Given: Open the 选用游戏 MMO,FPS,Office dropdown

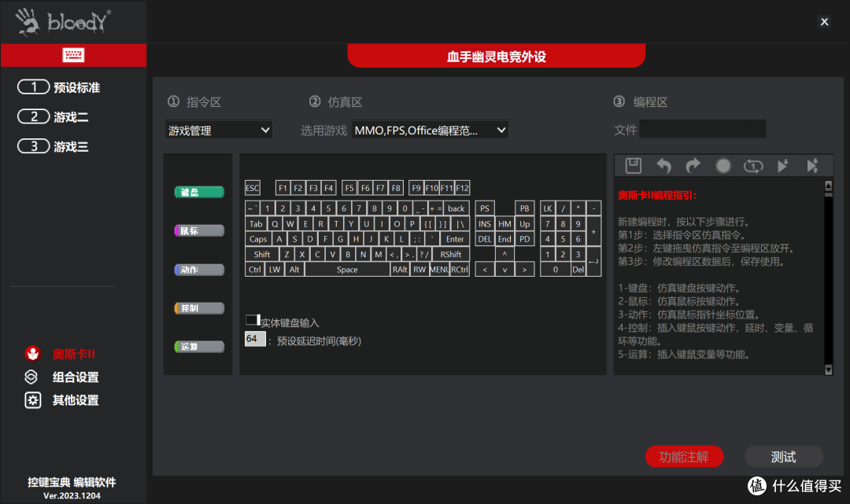Looking at the screenshot, I should pos(430,130).
